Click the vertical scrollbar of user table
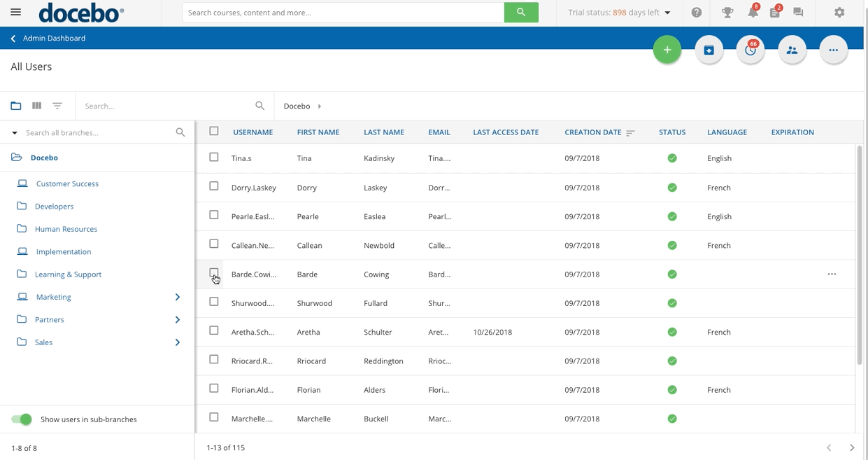The image size is (868, 460). point(860,255)
